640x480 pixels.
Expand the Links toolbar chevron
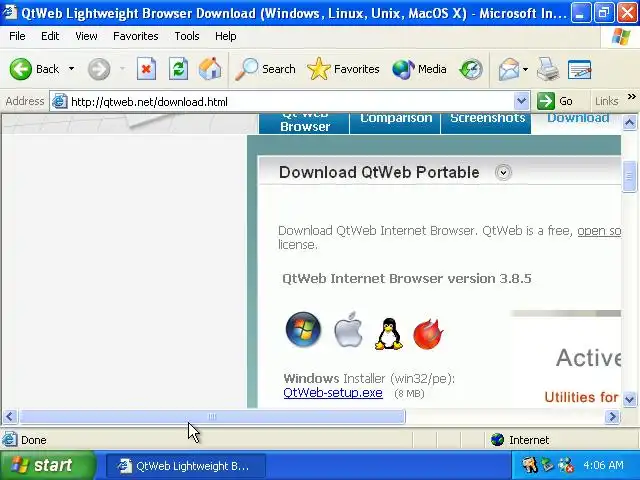click(631, 97)
